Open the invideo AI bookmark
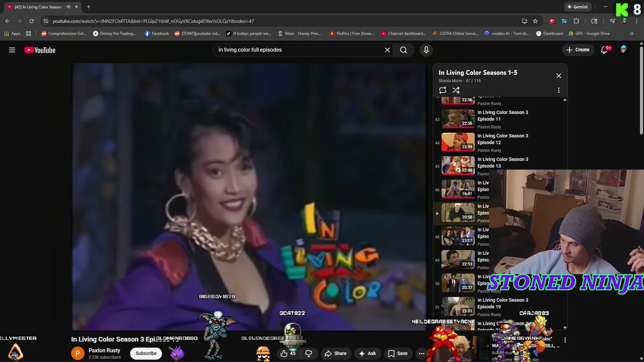 (507, 34)
